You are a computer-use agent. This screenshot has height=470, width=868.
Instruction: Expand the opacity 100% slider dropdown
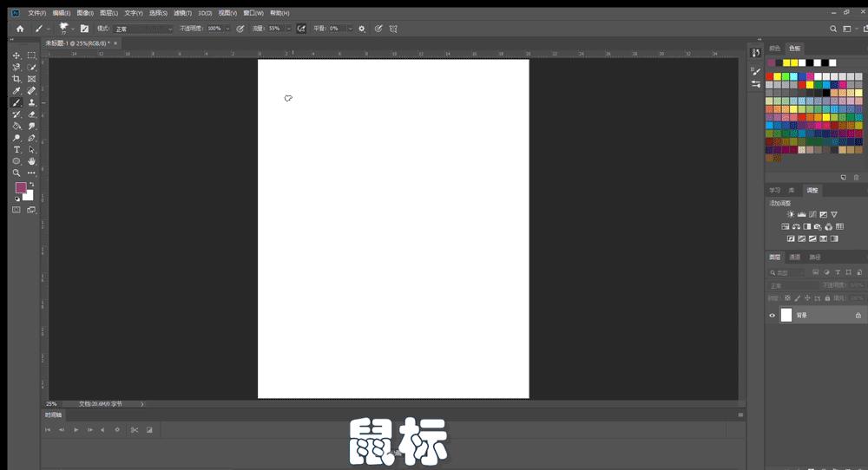227,29
